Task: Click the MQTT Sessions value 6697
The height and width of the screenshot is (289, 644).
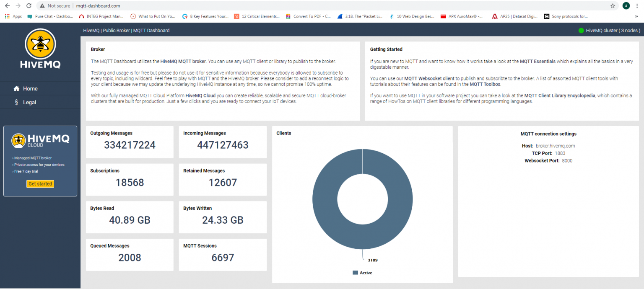Action: pyautogui.click(x=223, y=258)
